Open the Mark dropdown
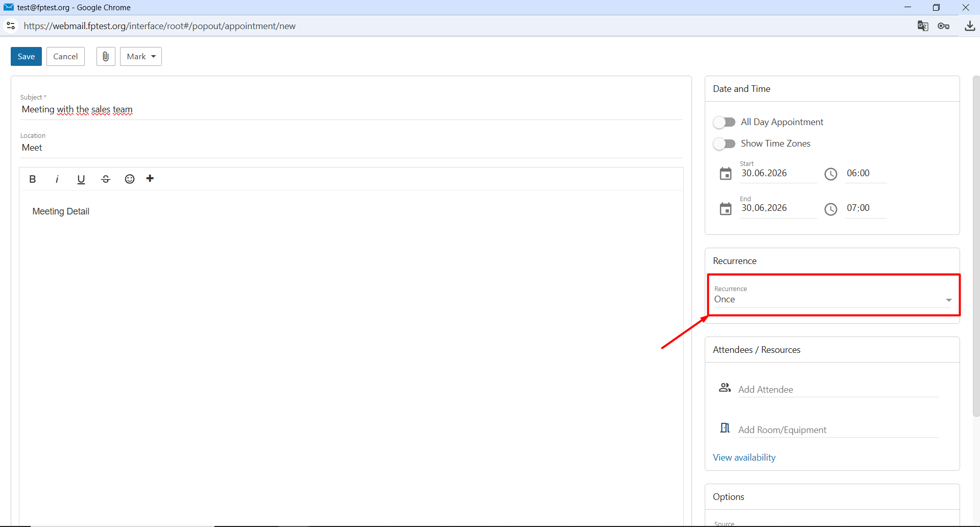 141,56
